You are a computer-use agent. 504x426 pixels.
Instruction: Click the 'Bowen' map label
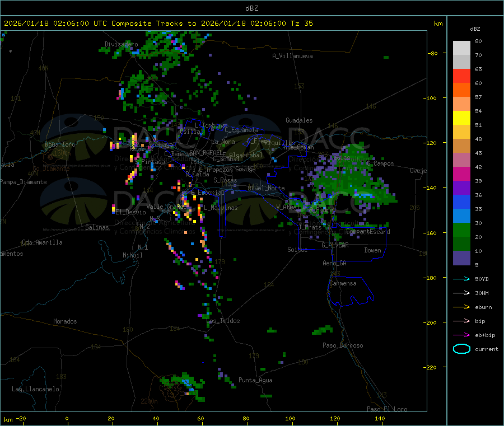[x=373, y=250]
